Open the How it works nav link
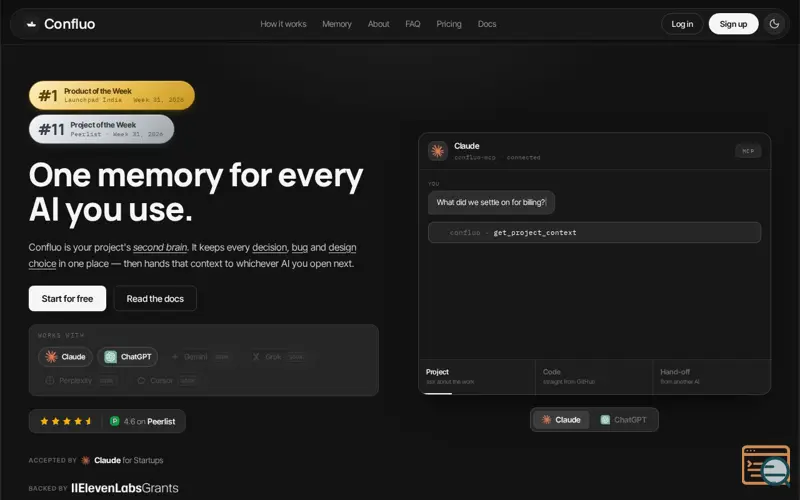 point(283,24)
